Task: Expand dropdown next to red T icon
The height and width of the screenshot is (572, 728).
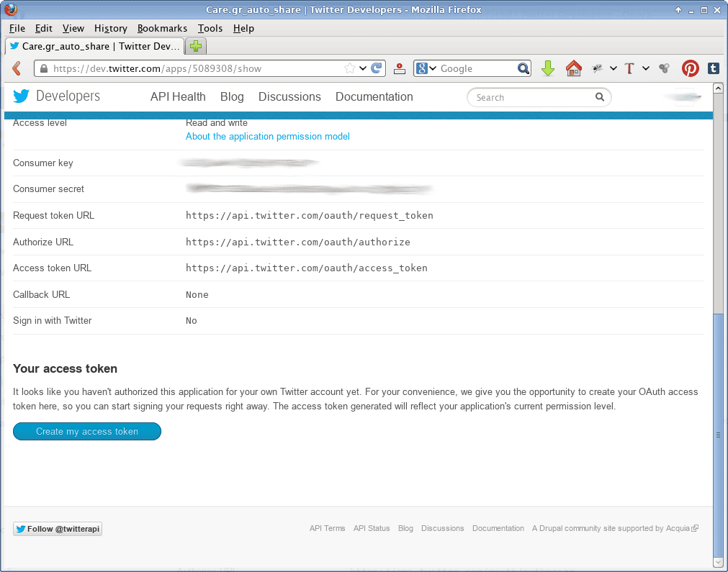Action: point(645,68)
